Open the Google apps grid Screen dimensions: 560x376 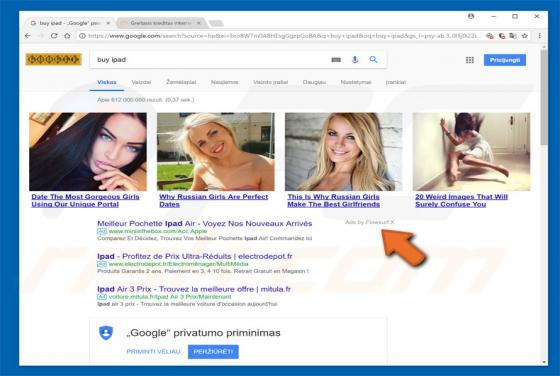(470, 60)
